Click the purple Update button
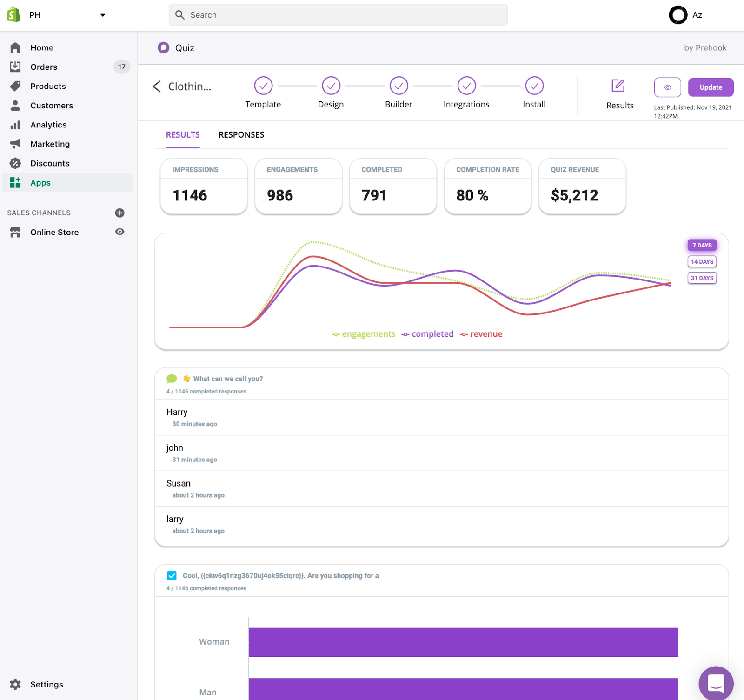 (x=711, y=87)
